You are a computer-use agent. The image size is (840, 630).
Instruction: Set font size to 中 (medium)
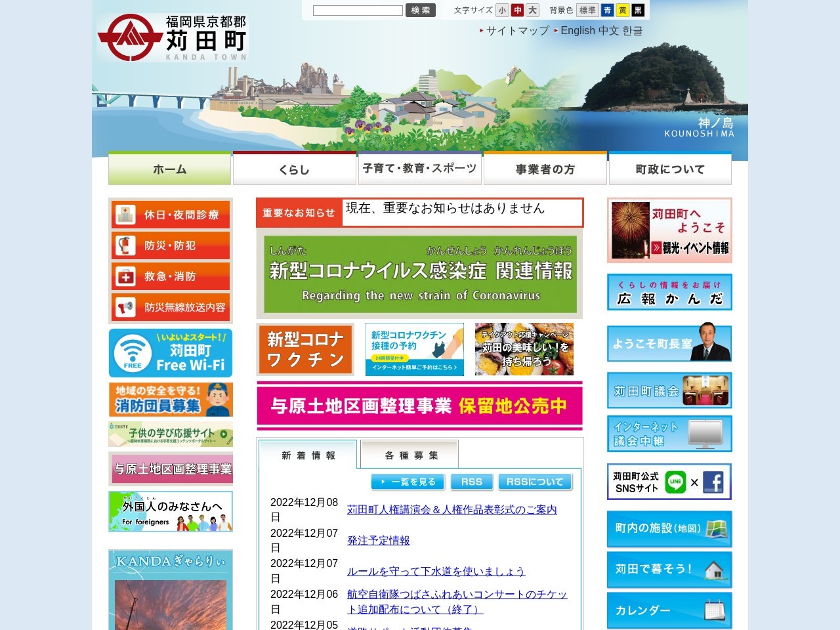coord(518,10)
